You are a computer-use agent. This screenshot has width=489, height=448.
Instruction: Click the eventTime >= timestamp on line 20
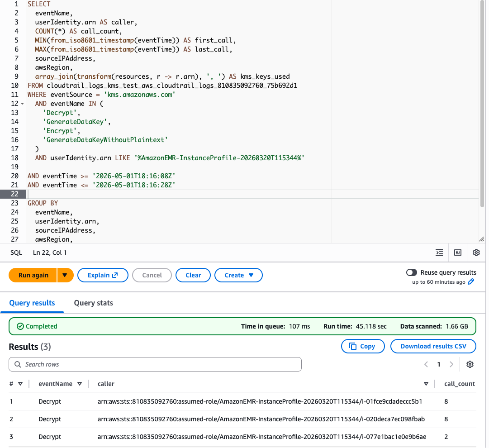click(134, 176)
